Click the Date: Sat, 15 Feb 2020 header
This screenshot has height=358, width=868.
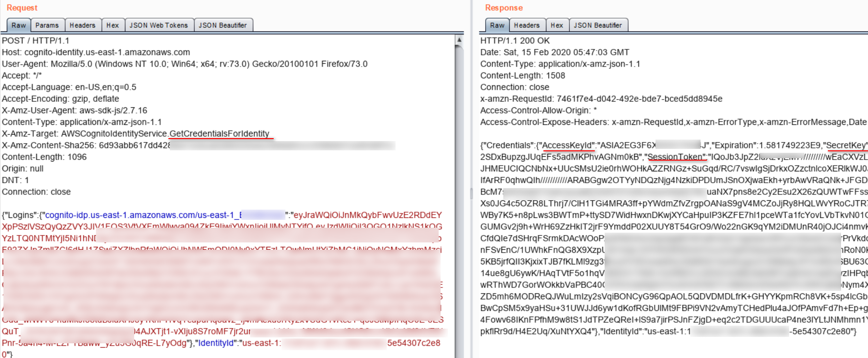[555, 52]
